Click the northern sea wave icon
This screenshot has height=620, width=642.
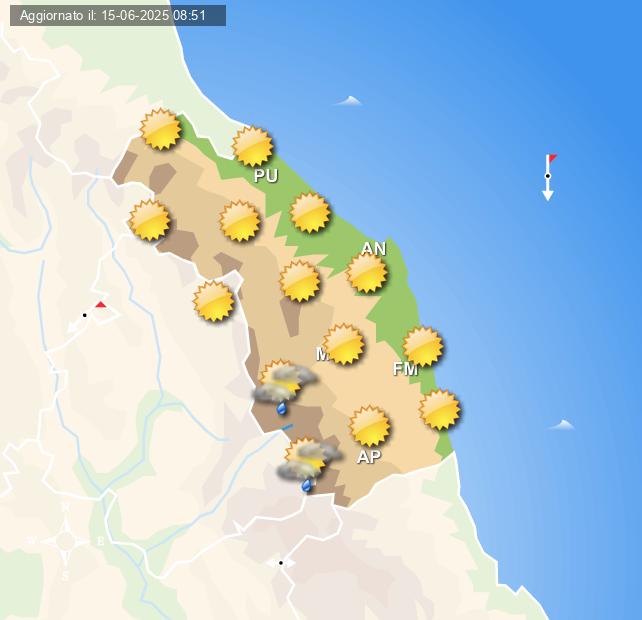[x=348, y=100]
